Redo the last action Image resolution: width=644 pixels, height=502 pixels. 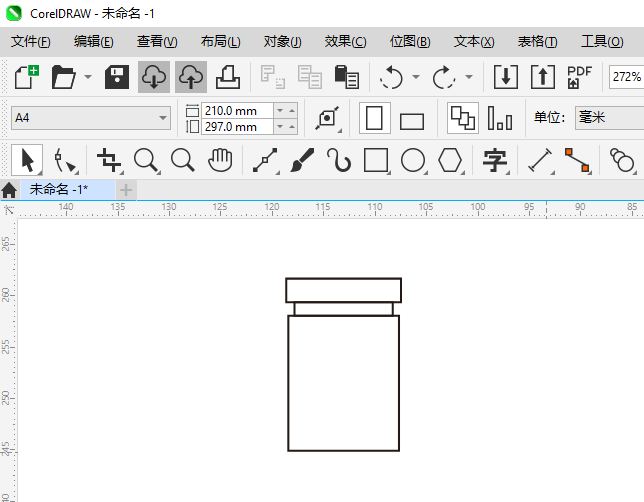(x=444, y=77)
